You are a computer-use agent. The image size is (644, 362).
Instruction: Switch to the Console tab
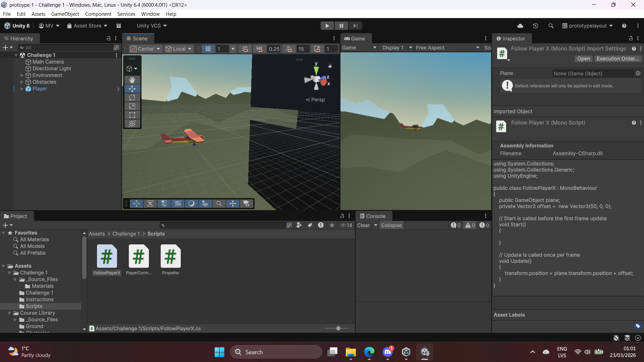click(x=373, y=216)
